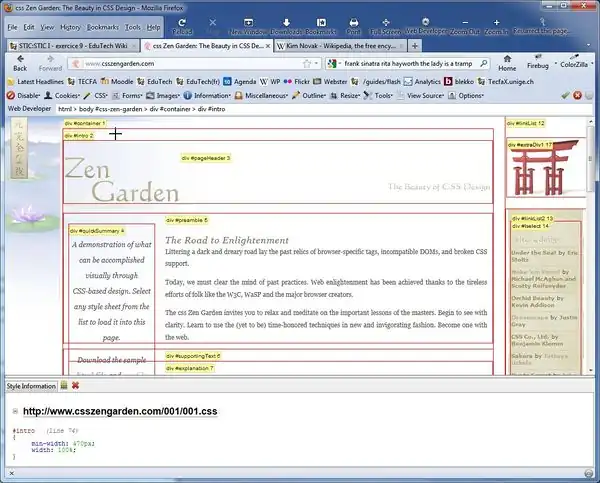The height and width of the screenshot is (483, 600).
Task: Open a new tab with plus button
Action: (415, 46)
